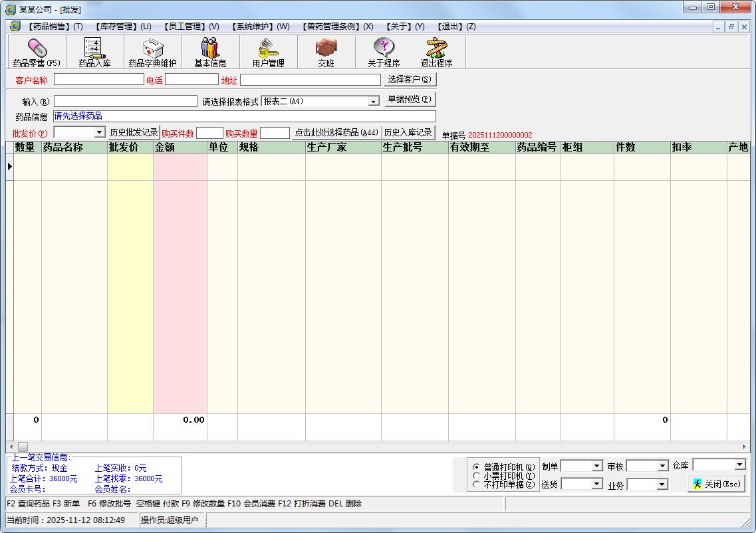This screenshot has height=533, width=756.
Task: Click the 基本信息 toolbar icon
Action: coord(210,52)
